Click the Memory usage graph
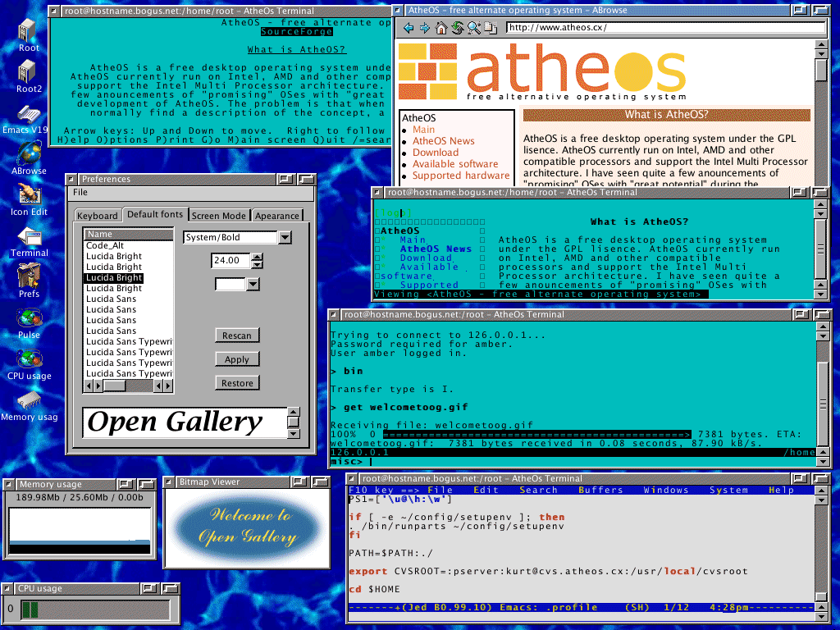The width and height of the screenshot is (840, 630). click(x=80, y=532)
